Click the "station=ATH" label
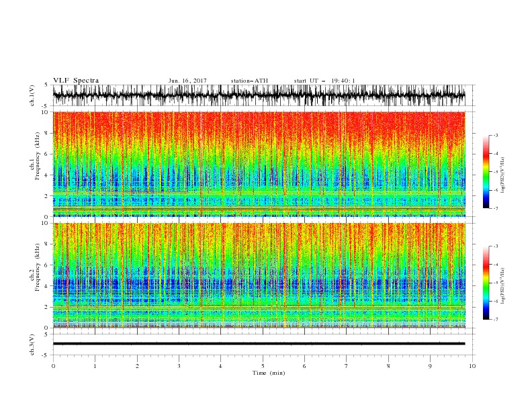532x411 pixels. click(x=249, y=81)
